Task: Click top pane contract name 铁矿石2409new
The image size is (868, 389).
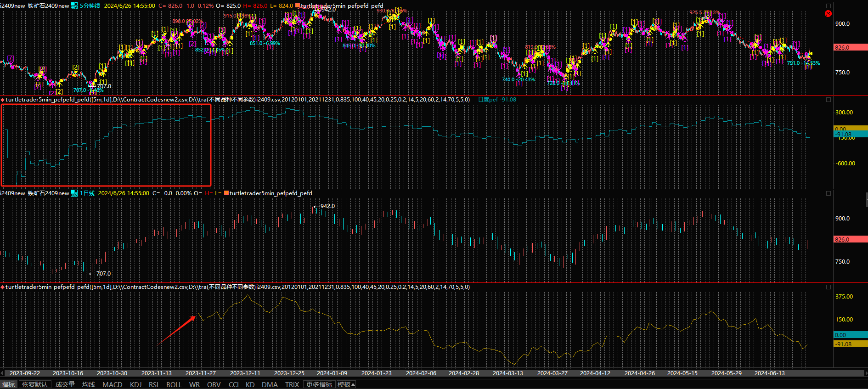Action: 48,6
